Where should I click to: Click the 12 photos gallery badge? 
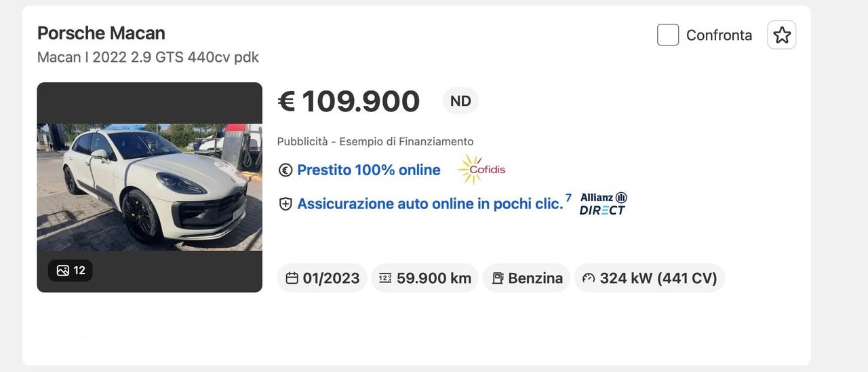71,270
